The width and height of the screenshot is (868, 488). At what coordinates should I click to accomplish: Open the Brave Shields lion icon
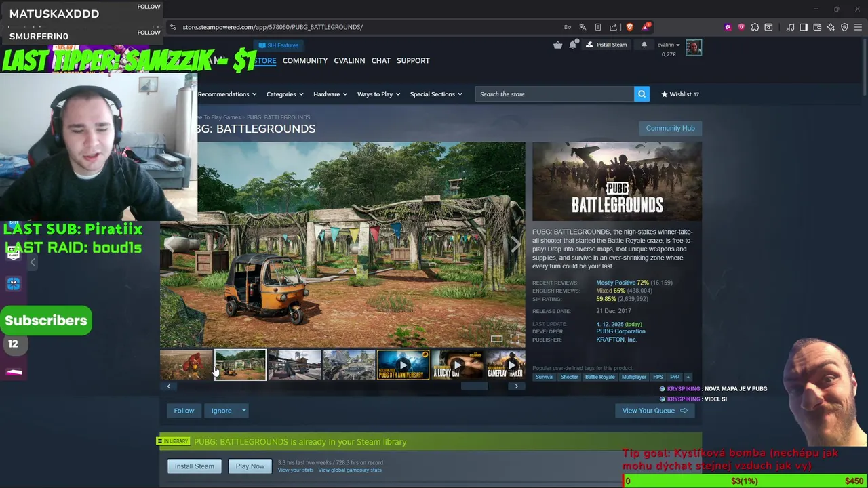coord(629,27)
